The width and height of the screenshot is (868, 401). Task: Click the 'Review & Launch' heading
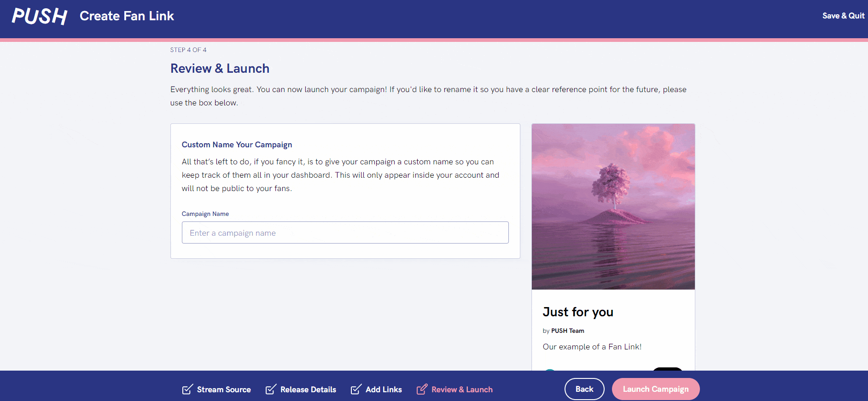pos(220,68)
